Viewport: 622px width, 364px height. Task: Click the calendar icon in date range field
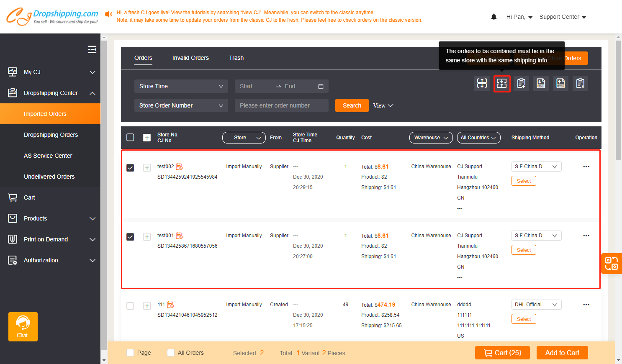(x=321, y=86)
